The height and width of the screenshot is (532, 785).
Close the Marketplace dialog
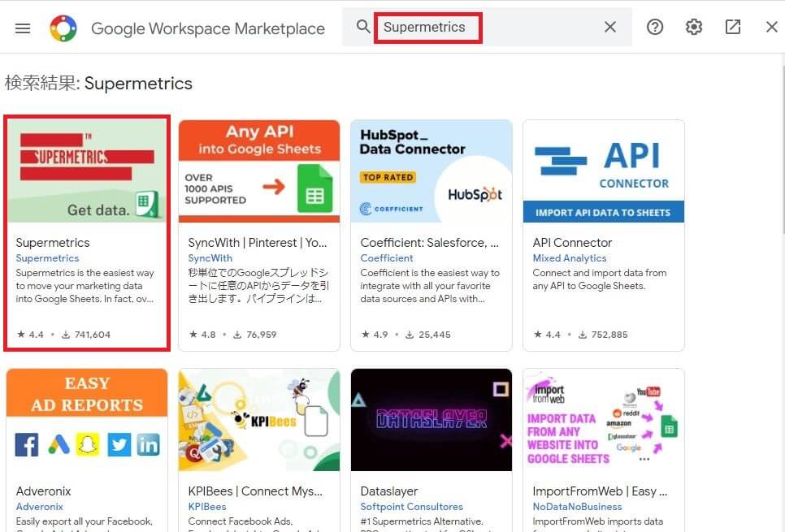tap(771, 27)
